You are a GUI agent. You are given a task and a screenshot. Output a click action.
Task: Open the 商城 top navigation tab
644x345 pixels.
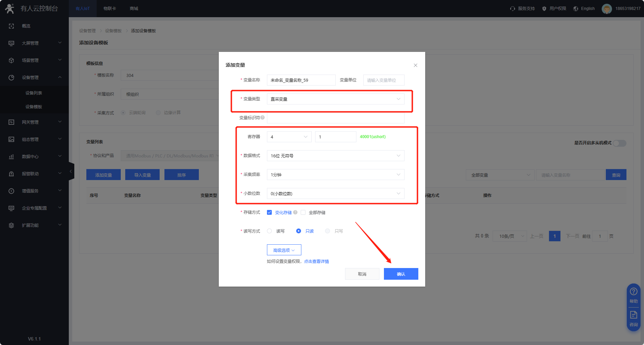click(x=134, y=9)
